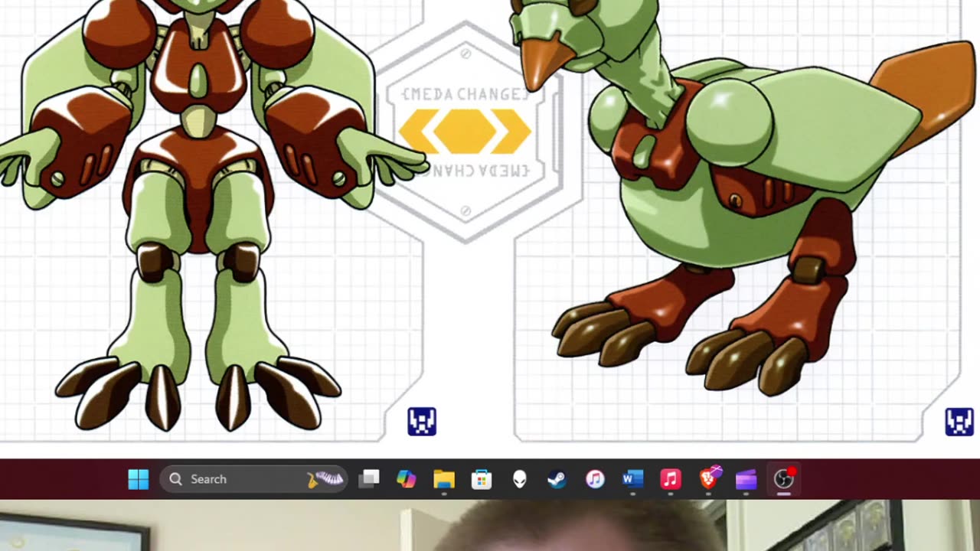
Task: Switch to Brave browser on the taskbar
Action: (709, 478)
